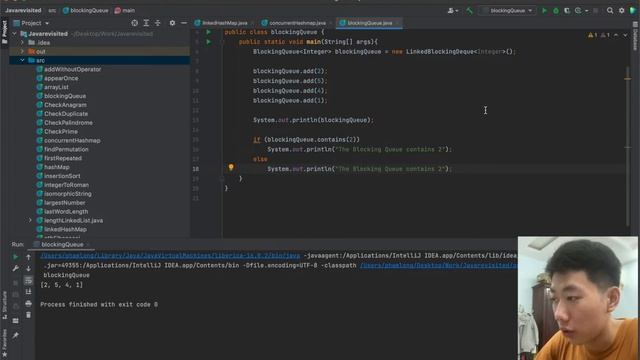Expand the out folder
This screenshot has height=360, width=640.
coord(22,51)
